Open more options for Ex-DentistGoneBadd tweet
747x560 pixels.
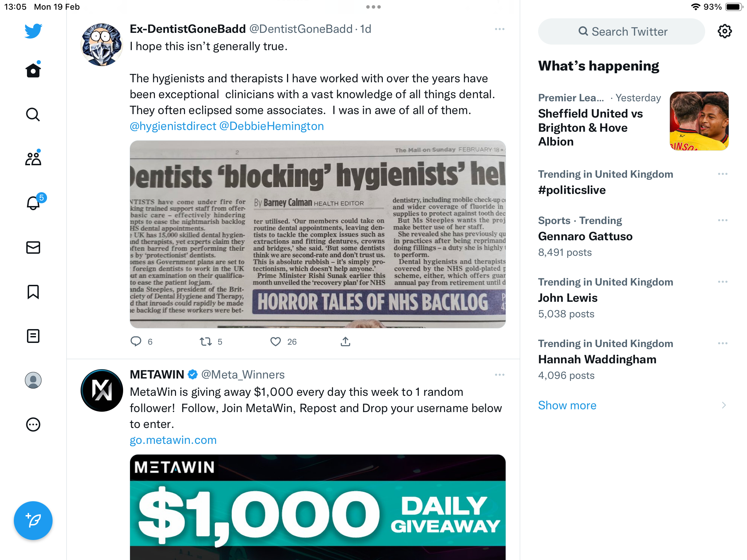[x=499, y=29]
